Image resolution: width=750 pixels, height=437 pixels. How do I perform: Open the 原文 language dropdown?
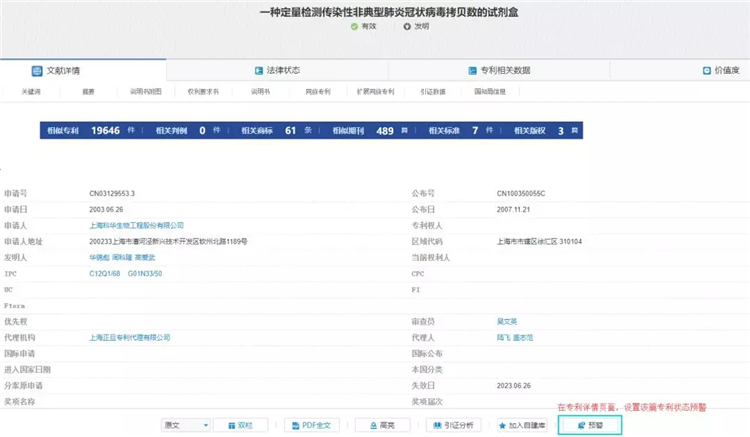click(186, 425)
